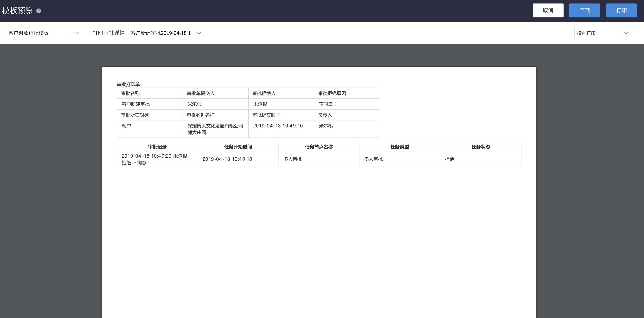Click the 下载 download button
The image size is (644, 318).
pos(584,10)
